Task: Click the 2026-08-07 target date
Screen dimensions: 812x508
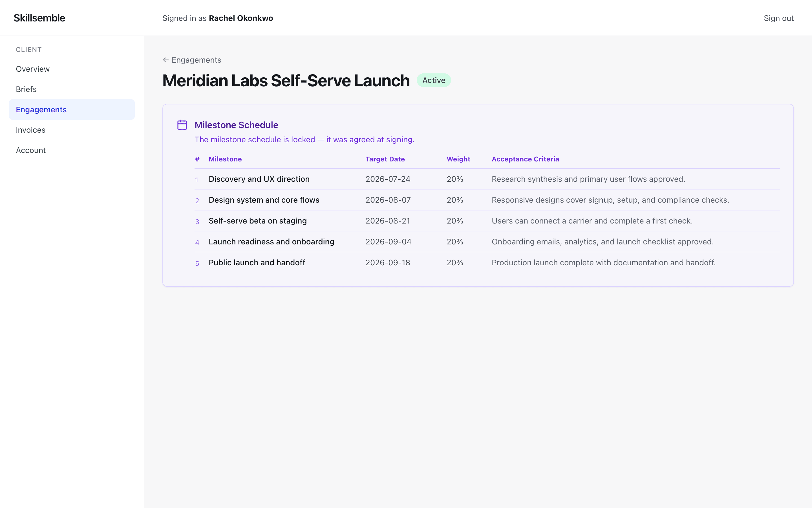Action: tap(388, 200)
